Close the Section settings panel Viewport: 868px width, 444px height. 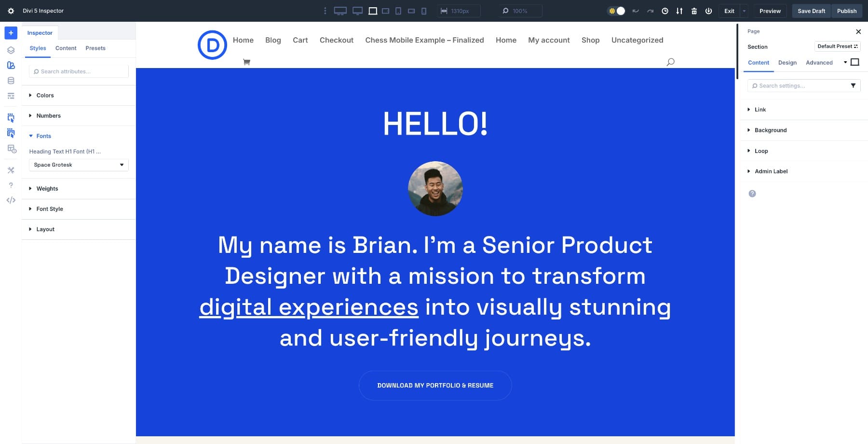pyautogui.click(x=858, y=32)
